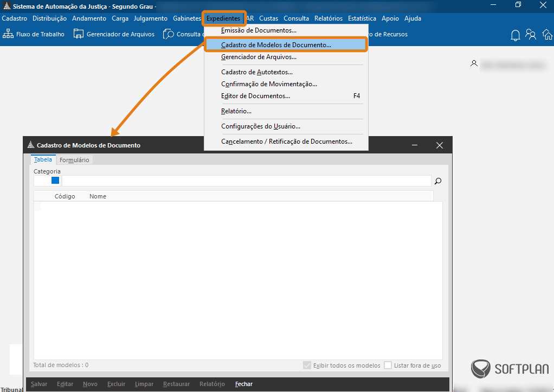Open the Julgamento menu
Viewport: 554px width, 392px height.
pyautogui.click(x=151, y=18)
